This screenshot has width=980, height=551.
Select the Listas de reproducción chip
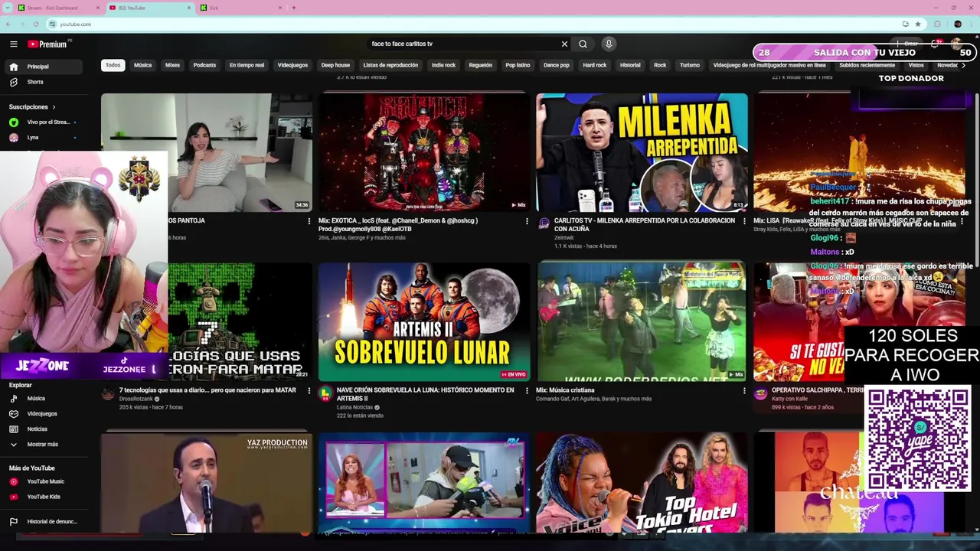(390, 65)
